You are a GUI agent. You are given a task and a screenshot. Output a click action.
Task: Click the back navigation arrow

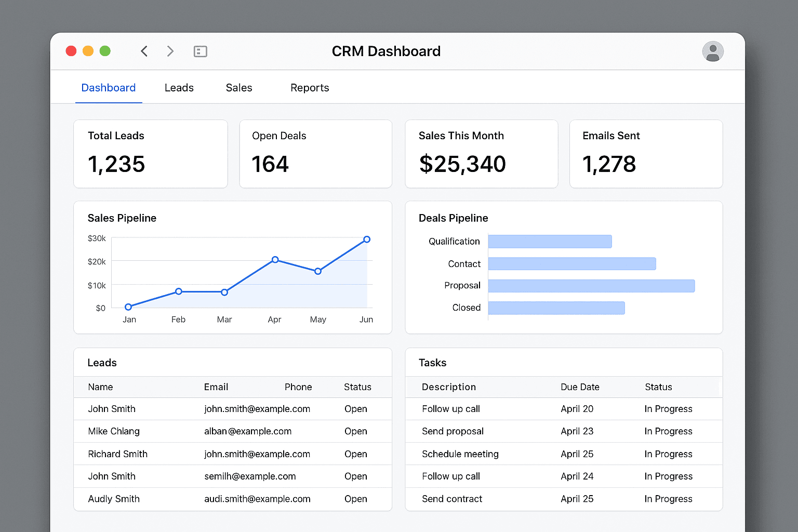[x=144, y=51]
